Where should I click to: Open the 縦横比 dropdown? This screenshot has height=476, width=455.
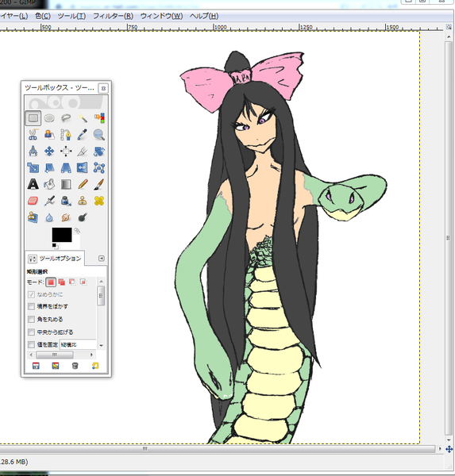[78, 344]
